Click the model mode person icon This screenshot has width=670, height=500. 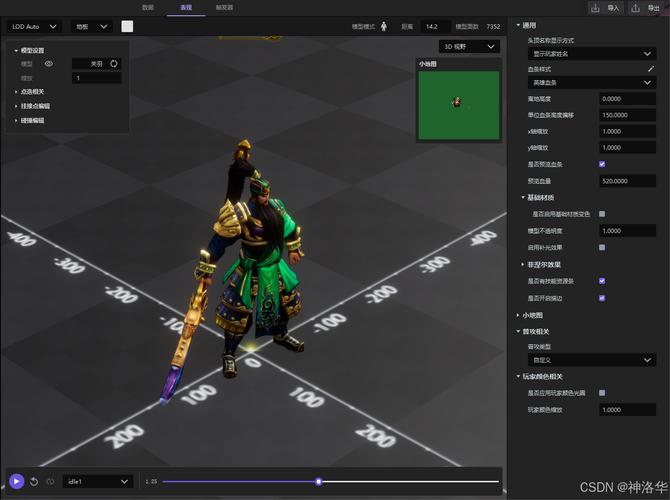pyautogui.click(x=384, y=26)
